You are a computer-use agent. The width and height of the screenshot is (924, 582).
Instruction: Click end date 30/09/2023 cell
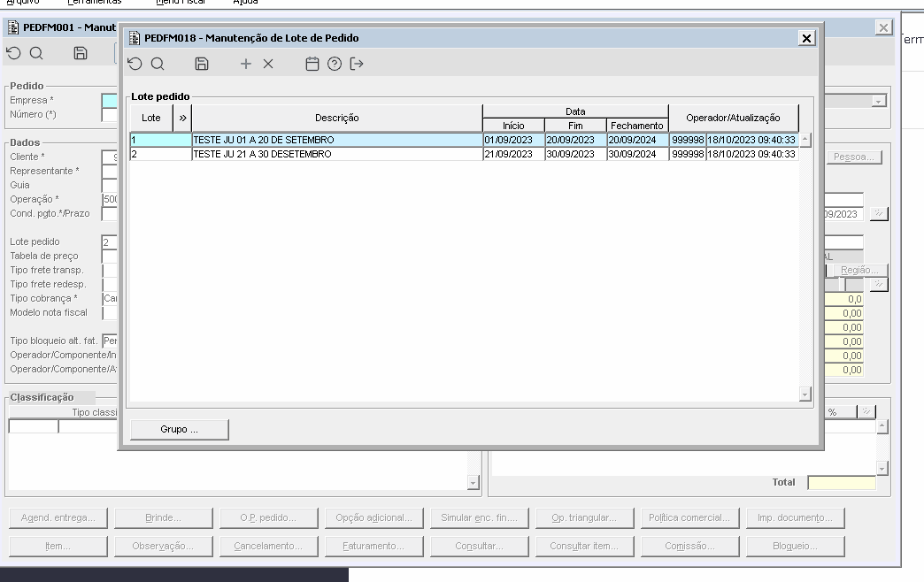click(576, 154)
